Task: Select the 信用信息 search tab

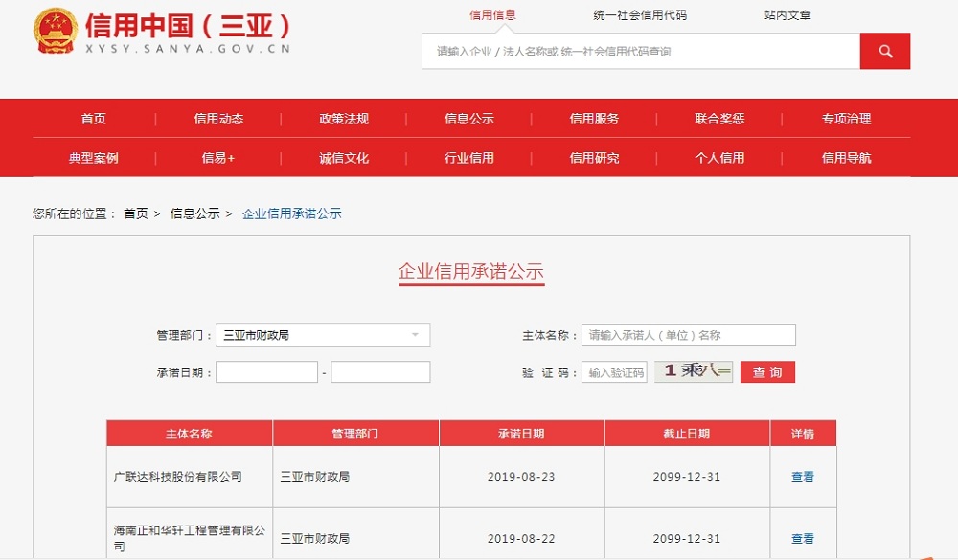Action: (x=492, y=15)
